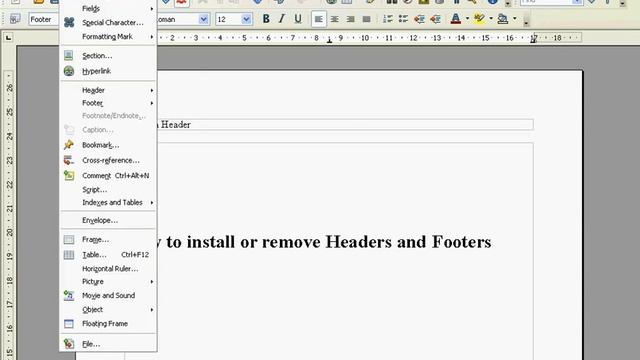The width and height of the screenshot is (640, 360).
Task: Turn on numbered list
Action: [x=388, y=19]
